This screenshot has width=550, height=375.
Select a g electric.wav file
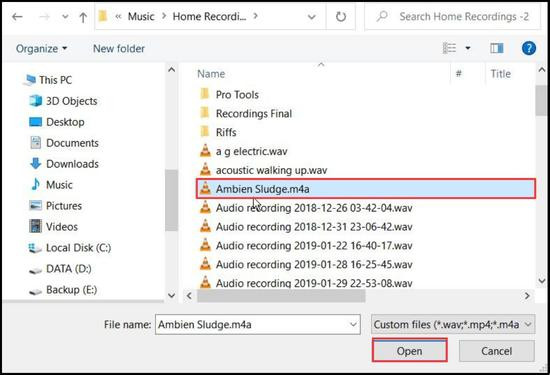click(251, 152)
